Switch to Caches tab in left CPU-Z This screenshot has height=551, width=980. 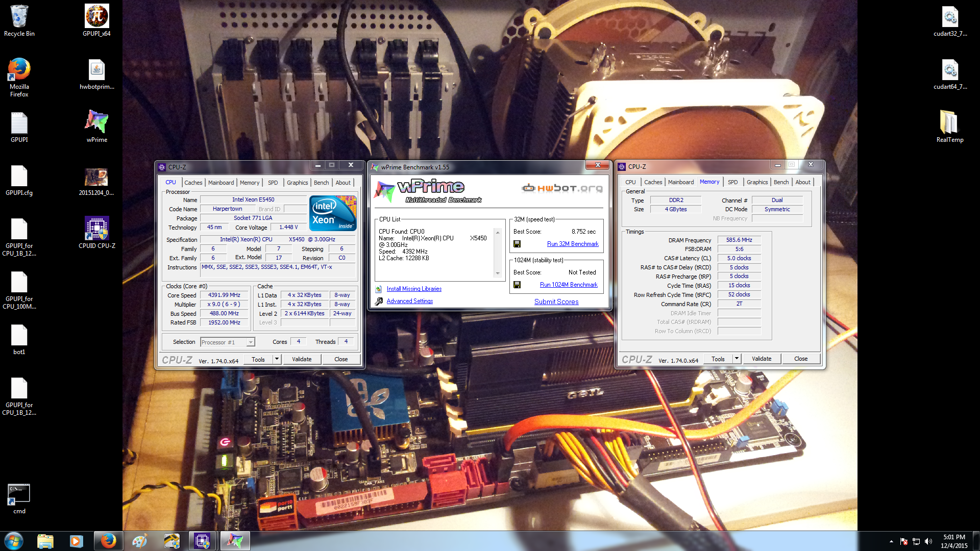point(193,183)
